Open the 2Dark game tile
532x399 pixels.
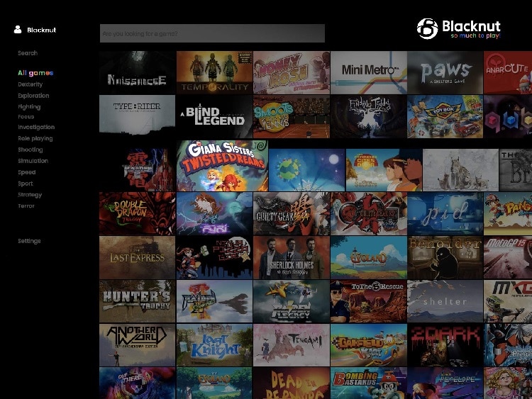tap(445, 345)
